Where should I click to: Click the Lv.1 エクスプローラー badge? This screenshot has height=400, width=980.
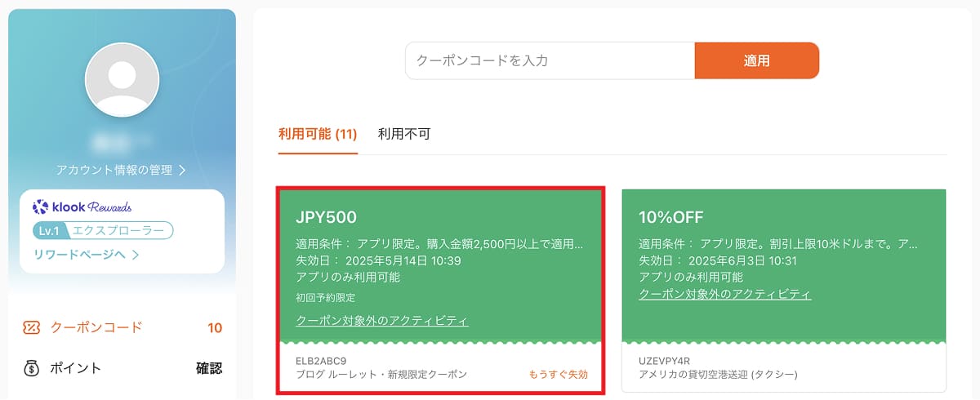[x=103, y=231]
